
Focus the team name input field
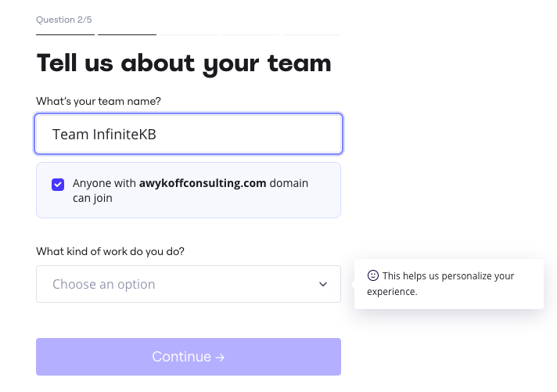[x=189, y=135]
